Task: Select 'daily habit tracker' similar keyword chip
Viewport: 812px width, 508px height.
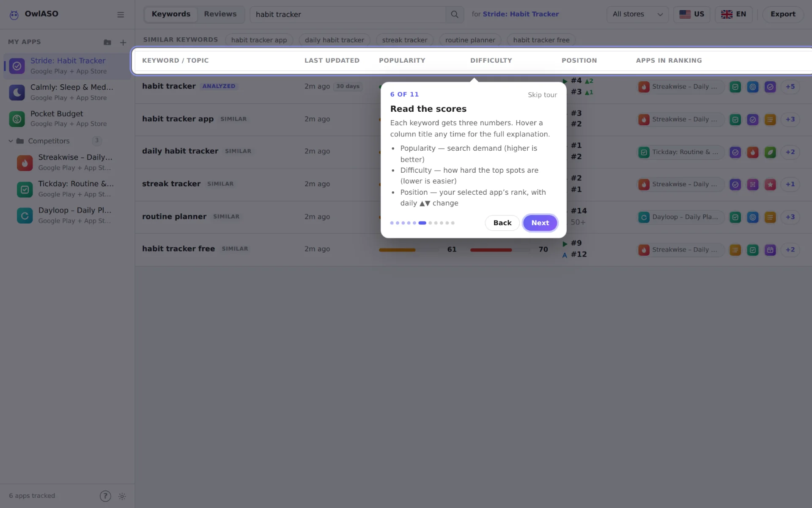Action: pyautogui.click(x=334, y=40)
